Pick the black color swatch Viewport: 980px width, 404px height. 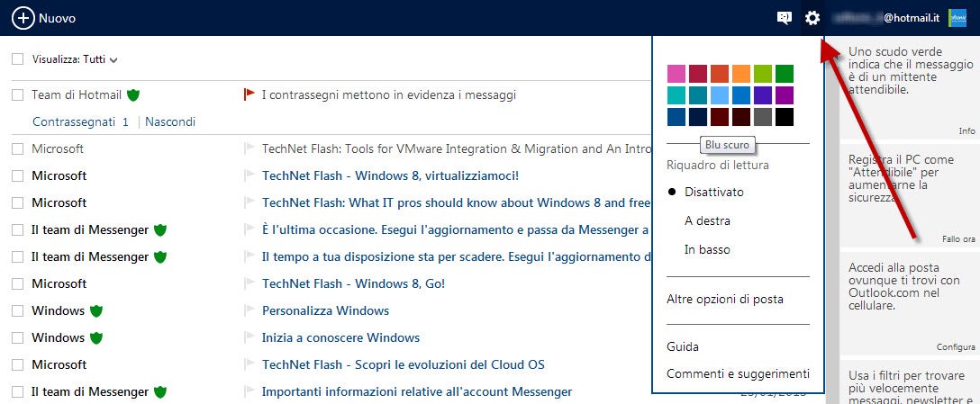click(x=784, y=117)
